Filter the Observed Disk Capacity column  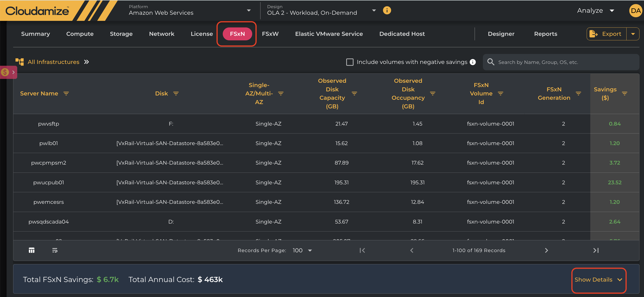(354, 93)
